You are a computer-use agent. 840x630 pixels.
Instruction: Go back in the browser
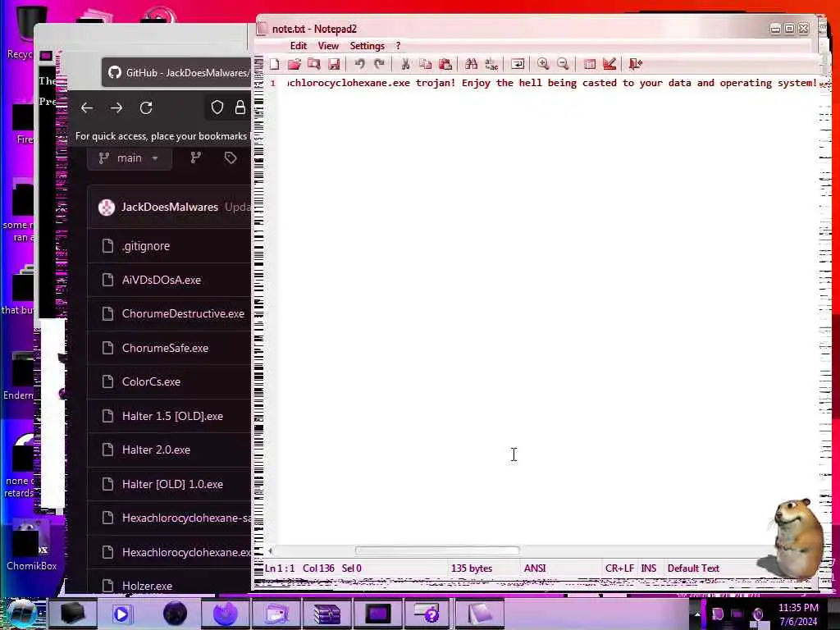coord(87,107)
